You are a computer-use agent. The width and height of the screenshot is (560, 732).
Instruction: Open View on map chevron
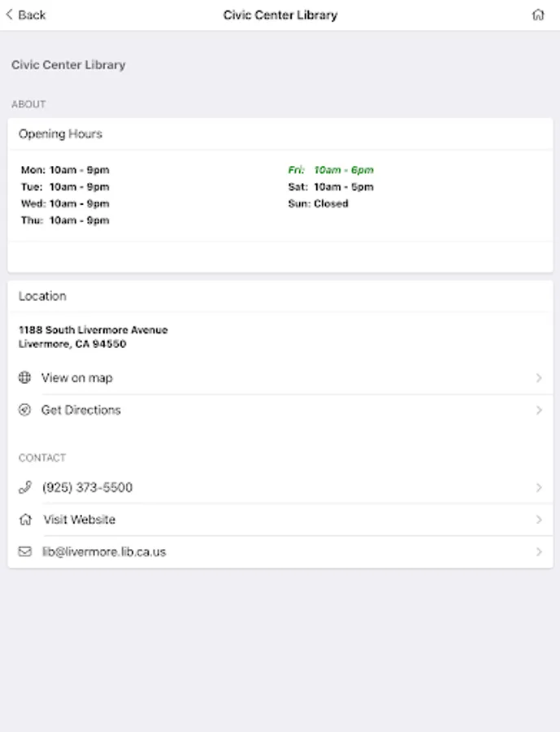(x=539, y=378)
